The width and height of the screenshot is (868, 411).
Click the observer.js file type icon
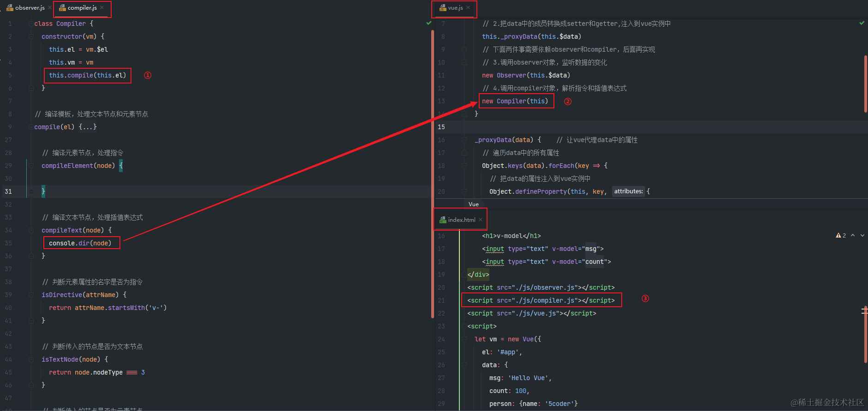point(10,8)
